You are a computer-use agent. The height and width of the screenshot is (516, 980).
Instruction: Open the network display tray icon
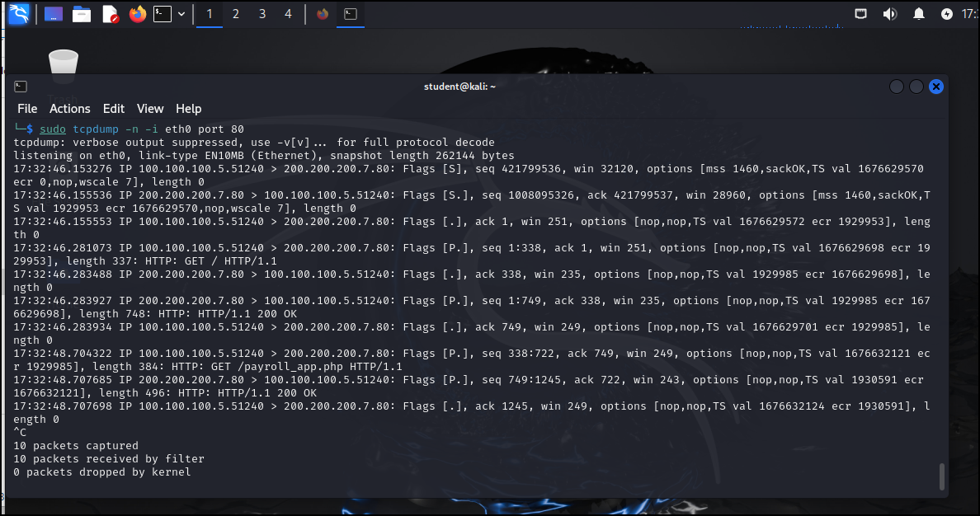[x=860, y=14]
